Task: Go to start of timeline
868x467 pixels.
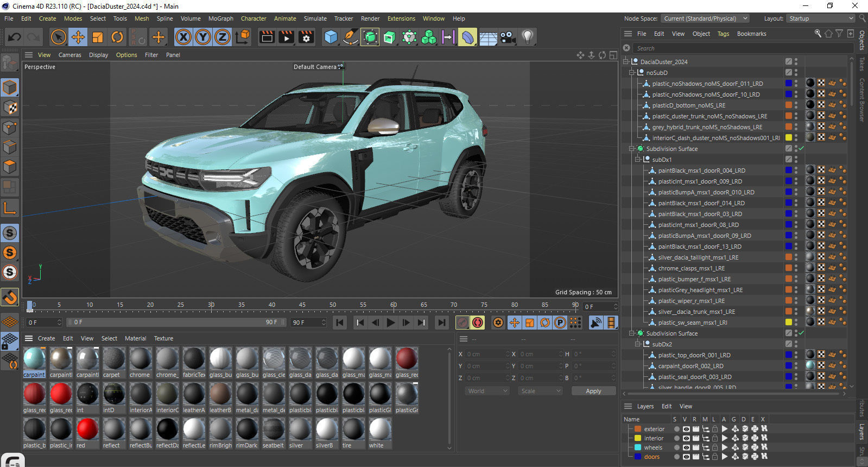Action: (340, 323)
